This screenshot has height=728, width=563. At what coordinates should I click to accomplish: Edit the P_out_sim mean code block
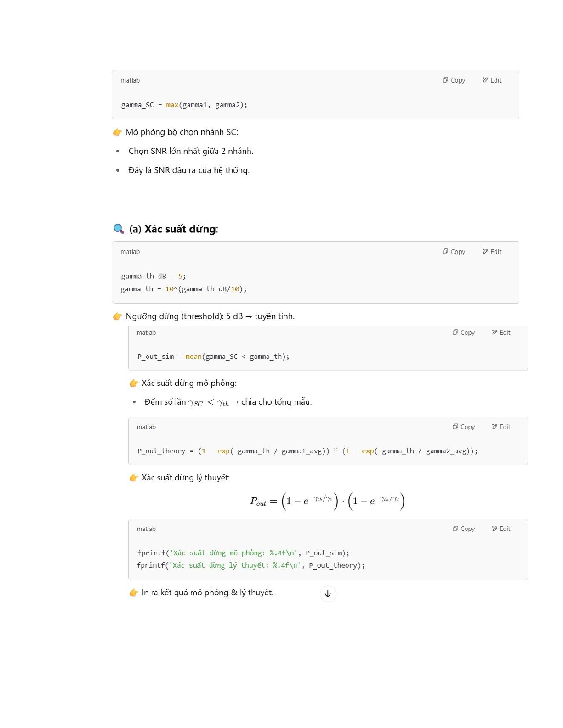click(501, 333)
